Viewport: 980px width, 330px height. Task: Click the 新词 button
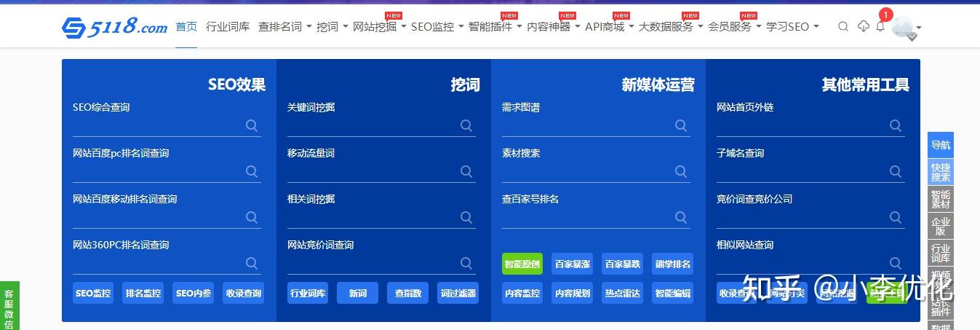coord(358,293)
